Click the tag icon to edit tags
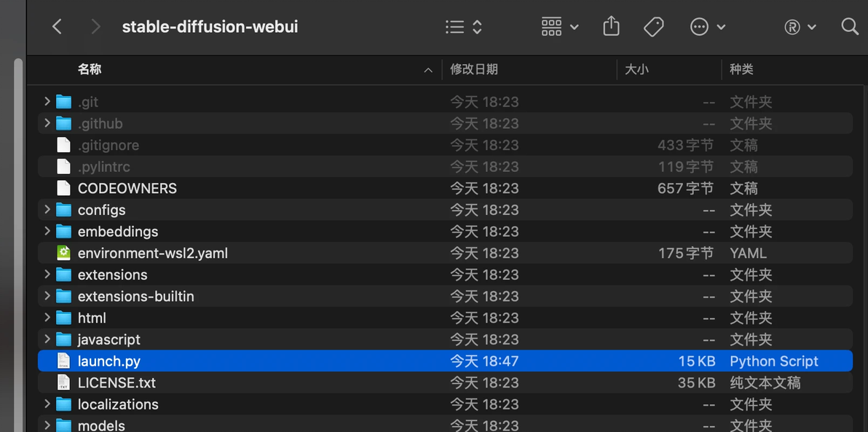 [x=654, y=26]
